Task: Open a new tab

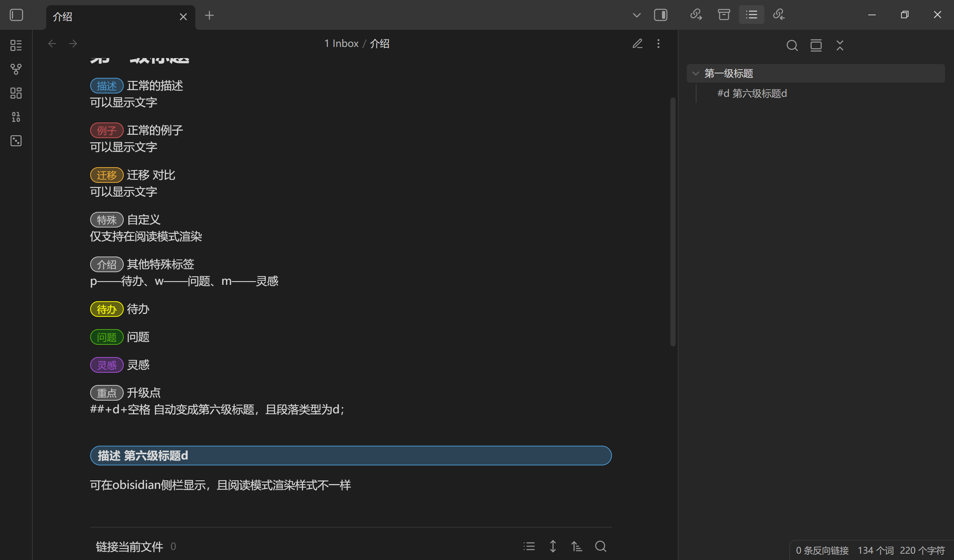Action: coord(209,16)
